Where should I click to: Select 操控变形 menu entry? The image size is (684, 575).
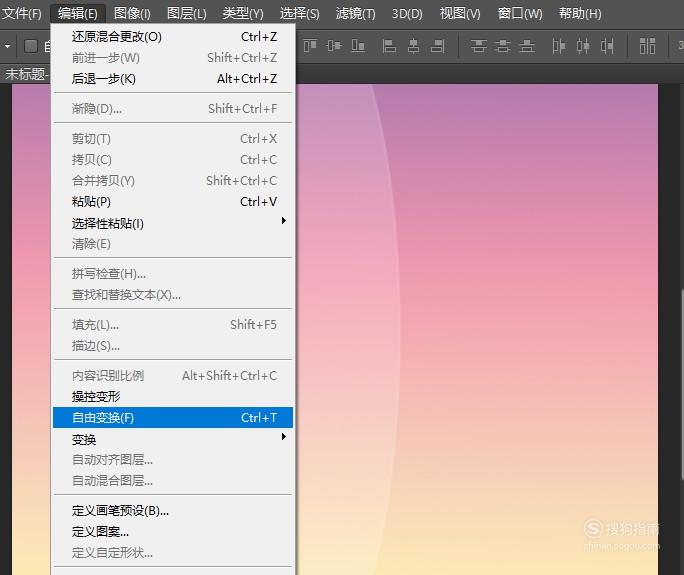coord(173,397)
